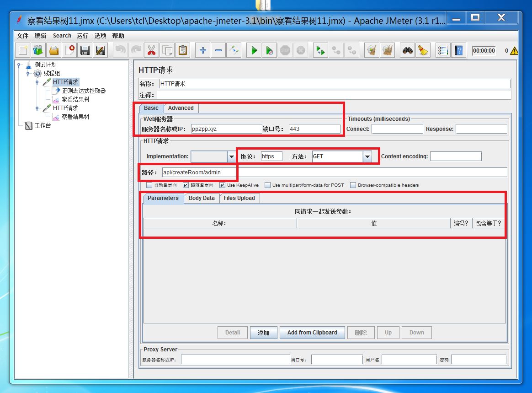
Task: Open the Templates icon in toolbar
Action: [x=38, y=51]
